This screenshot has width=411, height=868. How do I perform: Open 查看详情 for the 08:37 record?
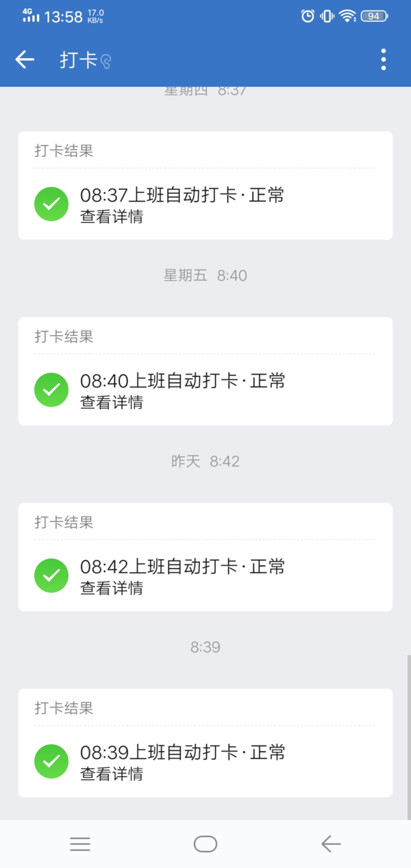112,217
